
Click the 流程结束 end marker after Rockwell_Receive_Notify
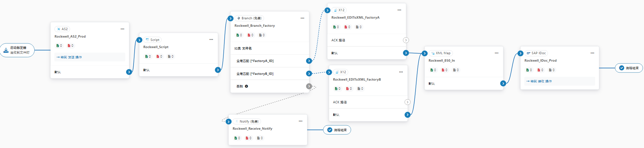(x=337, y=130)
